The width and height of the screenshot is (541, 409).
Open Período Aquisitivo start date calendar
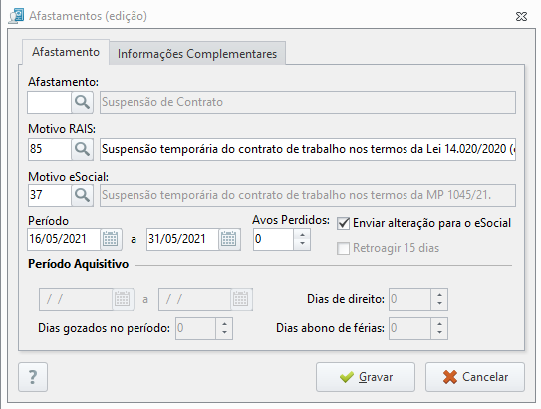tap(123, 299)
